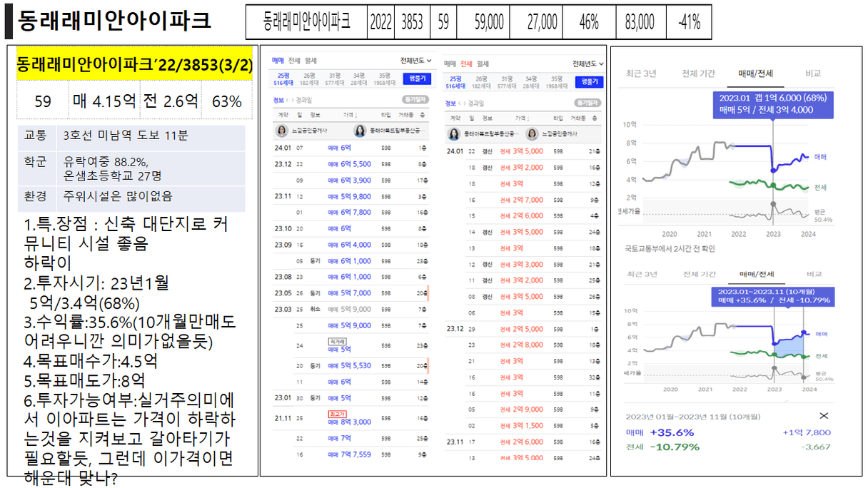Choose the 34평 28세대 size in the jeonse list panel
The image size is (868, 488).
[533, 82]
